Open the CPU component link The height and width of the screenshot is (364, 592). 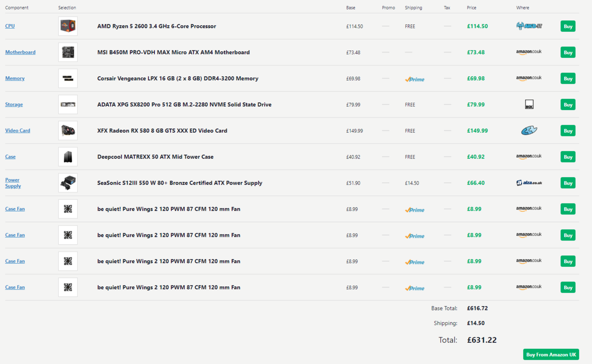coord(10,26)
